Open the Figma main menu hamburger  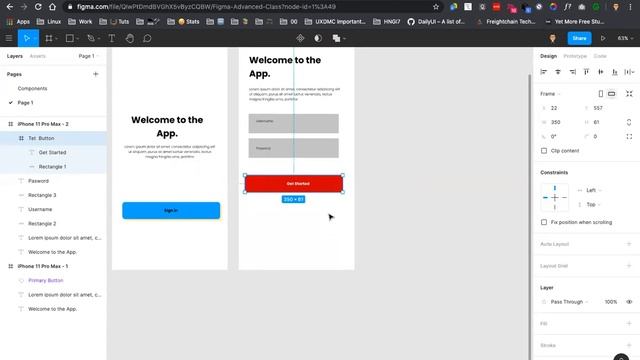[x=9, y=38]
